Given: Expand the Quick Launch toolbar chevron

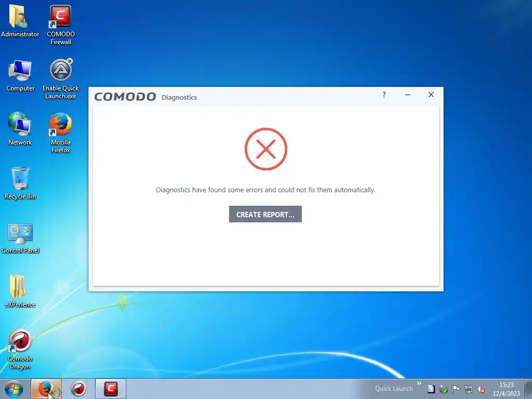Looking at the screenshot, I should 419,383.
